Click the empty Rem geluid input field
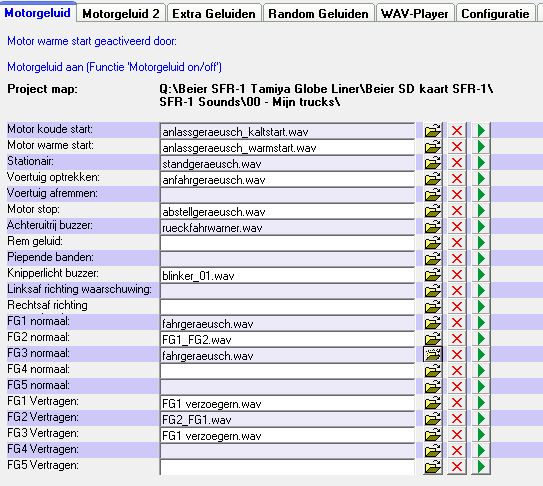Image resolution: width=543 pixels, height=486 pixels. (x=287, y=243)
